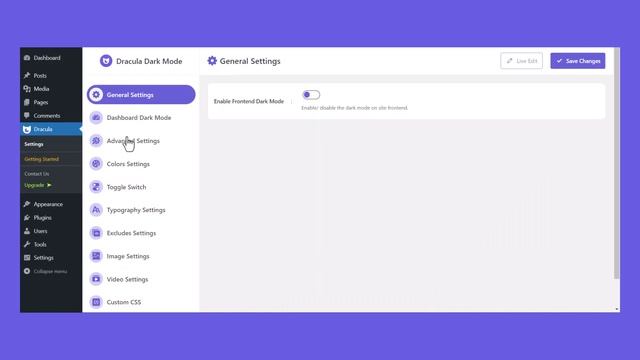Click the Excludes Settings icon

point(96,233)
